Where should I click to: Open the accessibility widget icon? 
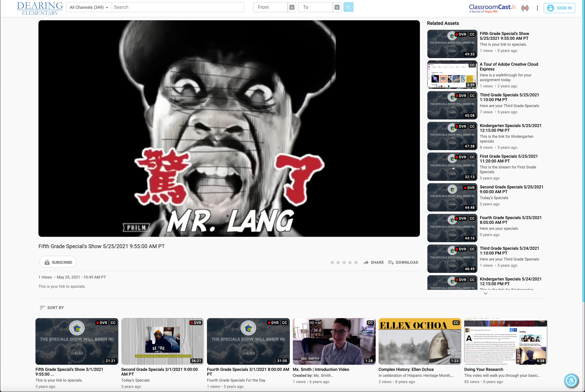point(571,381)
